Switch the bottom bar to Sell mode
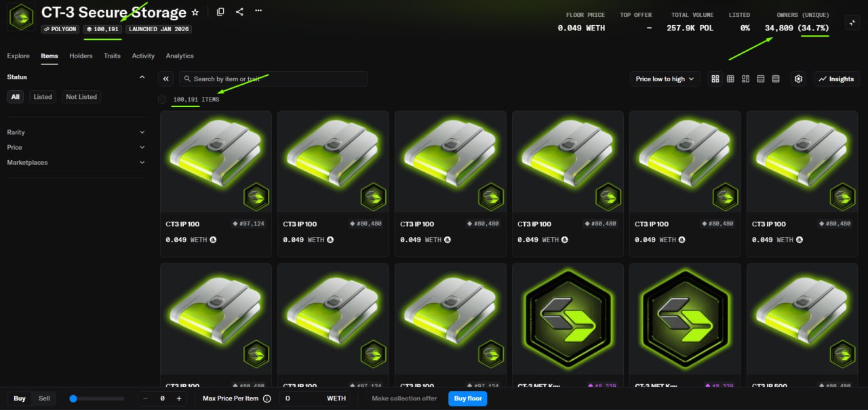The image size is (868, 410). tap(44, 398)
